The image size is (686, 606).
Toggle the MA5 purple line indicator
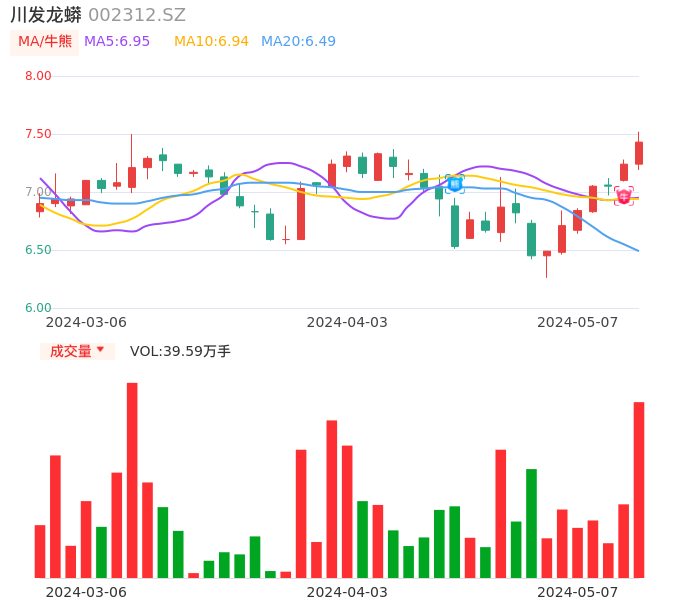[x=117, y=41]
